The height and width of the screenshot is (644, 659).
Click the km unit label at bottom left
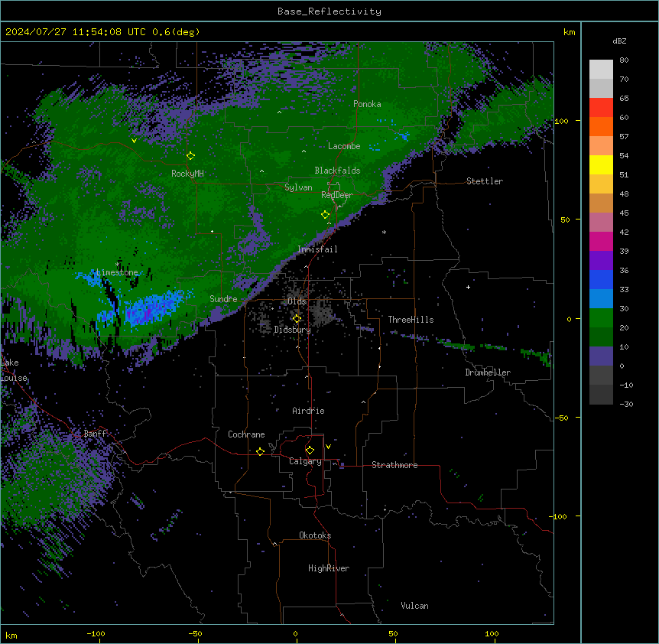pos(11,635)
